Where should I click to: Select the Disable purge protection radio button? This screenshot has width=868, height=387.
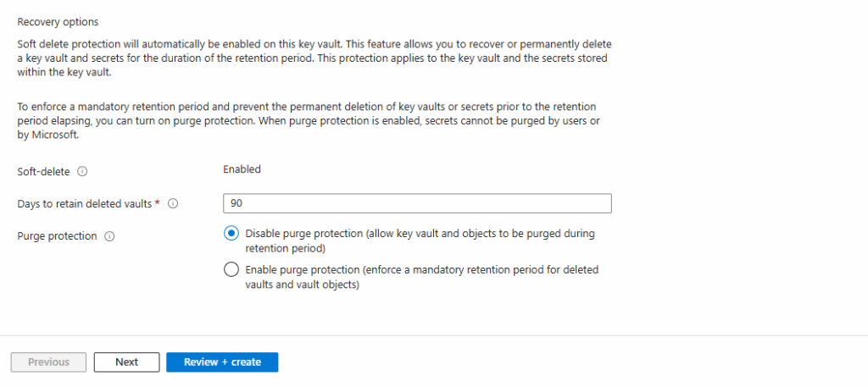(231, 234)
